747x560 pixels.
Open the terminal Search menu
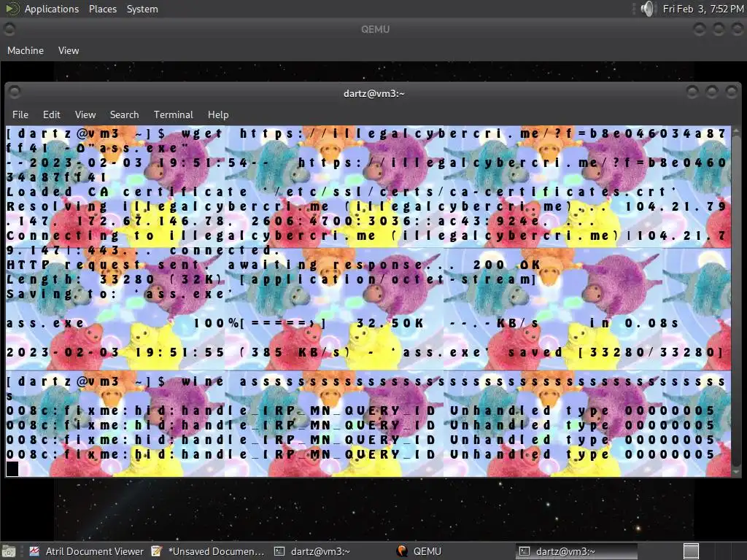(124, 114)
